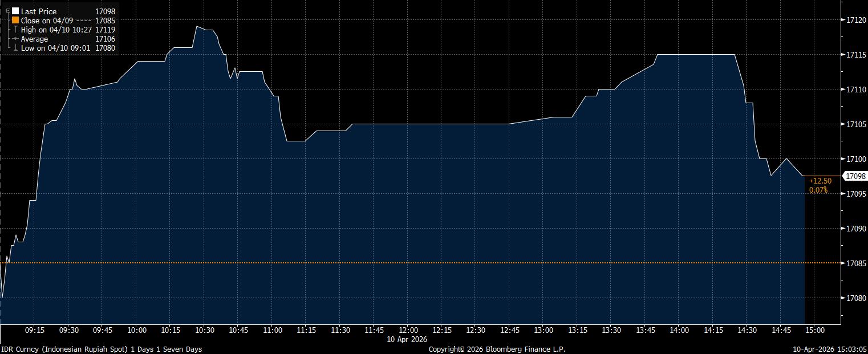868x354 pixels.
Task: Click the white Last Price color swatch
Action: (x=15, y=11)
